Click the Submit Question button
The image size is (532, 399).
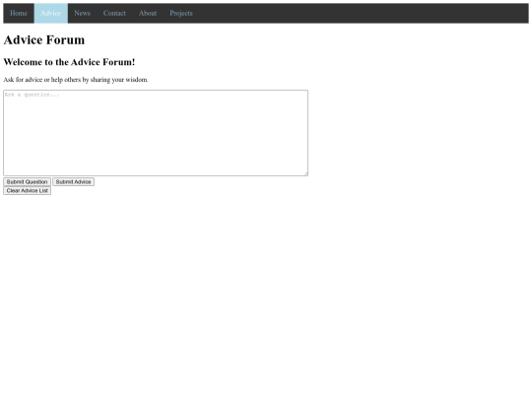tap(28, 182)
